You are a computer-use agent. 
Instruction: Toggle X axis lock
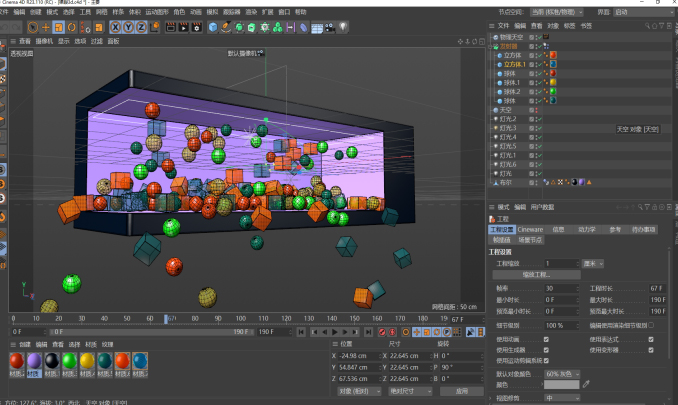coord(115,28)
